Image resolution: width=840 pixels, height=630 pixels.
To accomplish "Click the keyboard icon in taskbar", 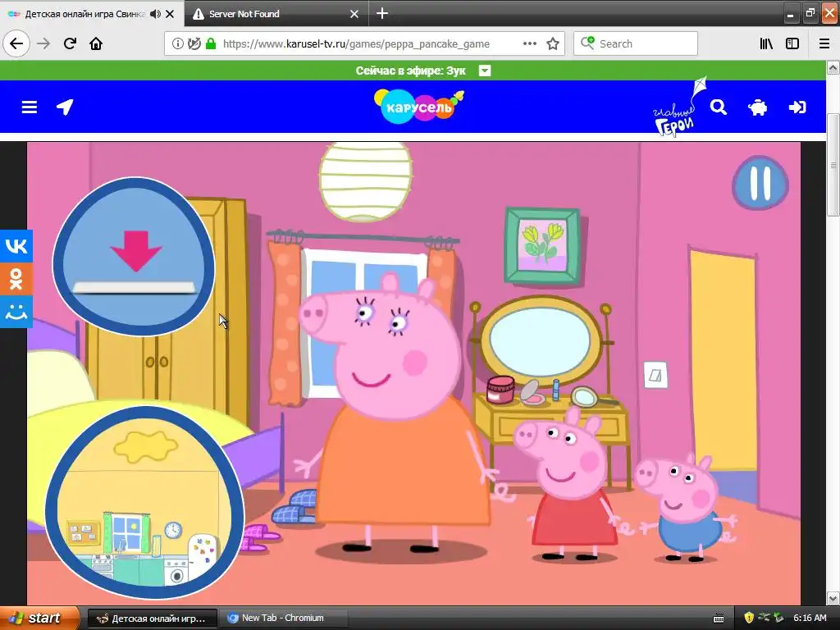I will pyautogui.click(x=719, y=619).
